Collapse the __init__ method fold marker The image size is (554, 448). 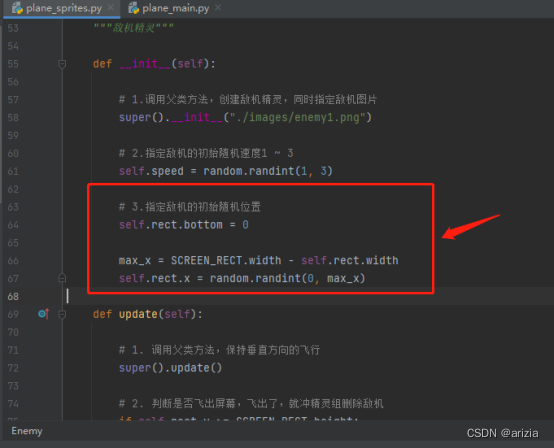(62, 64)
